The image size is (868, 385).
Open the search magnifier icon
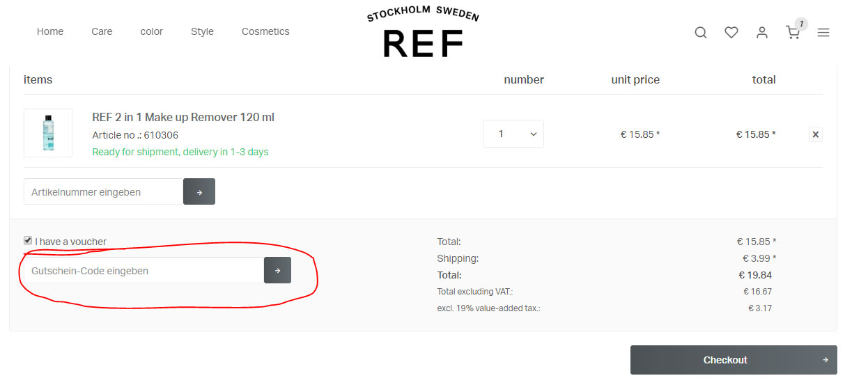point(701,33)
